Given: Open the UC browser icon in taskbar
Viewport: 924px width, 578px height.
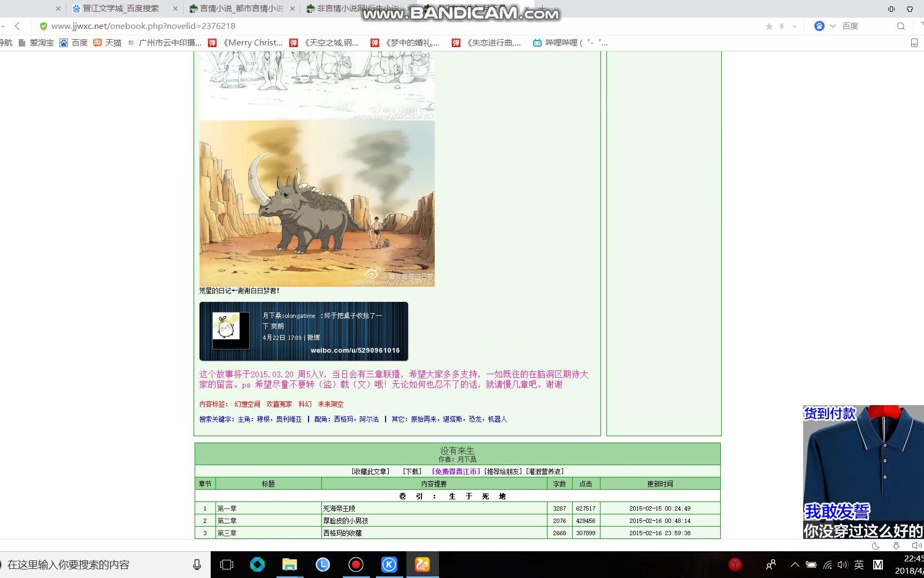Looking at the screenshot, I should point(422,565).
